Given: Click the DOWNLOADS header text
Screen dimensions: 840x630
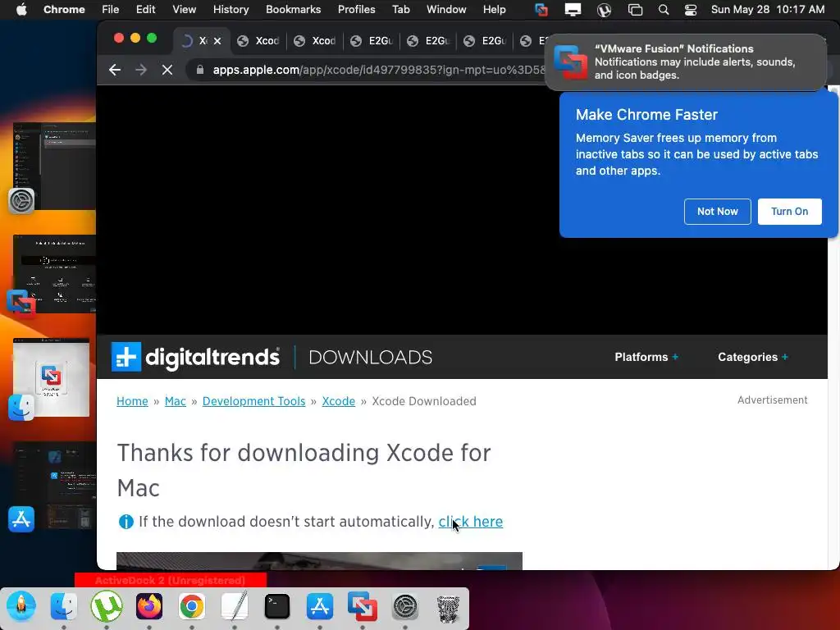Looking at the screenshot, I should [370, 358].
